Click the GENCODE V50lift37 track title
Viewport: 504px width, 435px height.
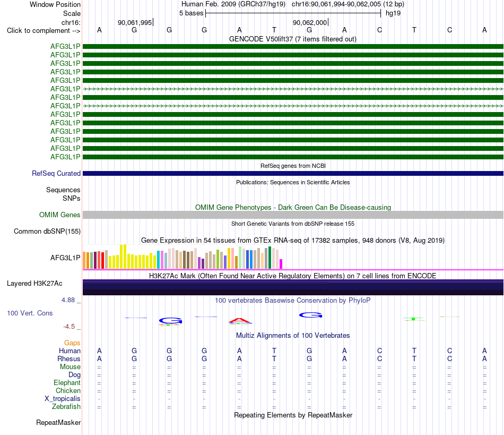coord(293,39)
